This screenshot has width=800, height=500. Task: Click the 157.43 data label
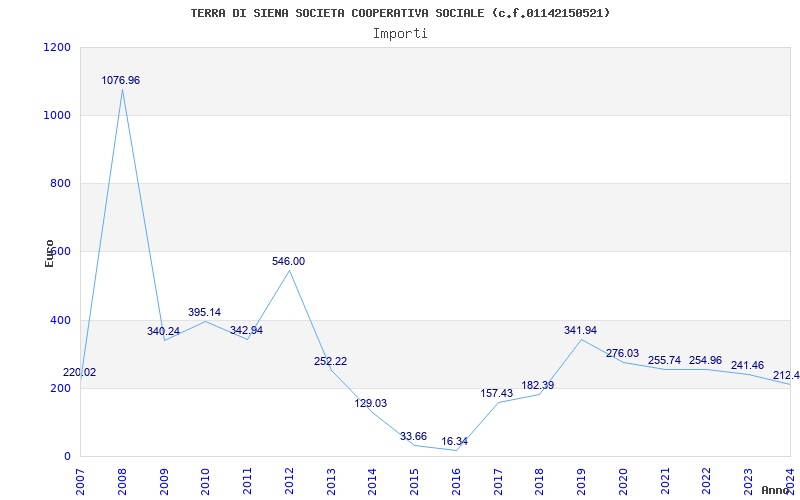tap(496, 393)
